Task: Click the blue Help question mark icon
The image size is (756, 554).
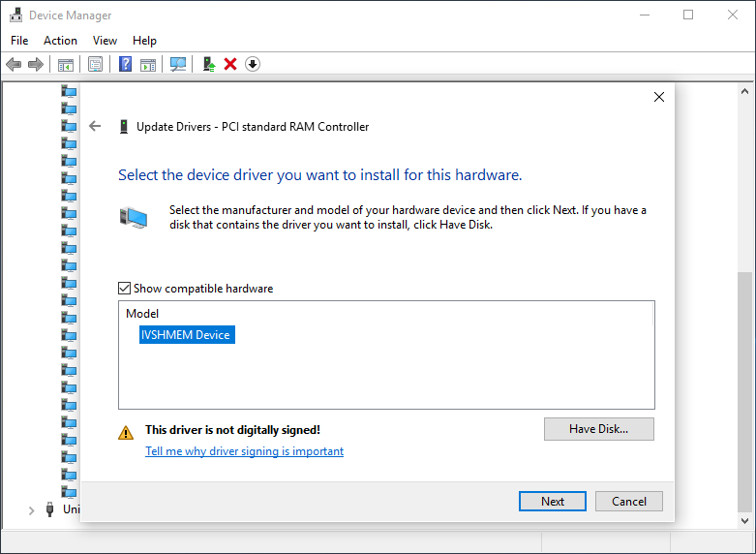Action: 126,64
